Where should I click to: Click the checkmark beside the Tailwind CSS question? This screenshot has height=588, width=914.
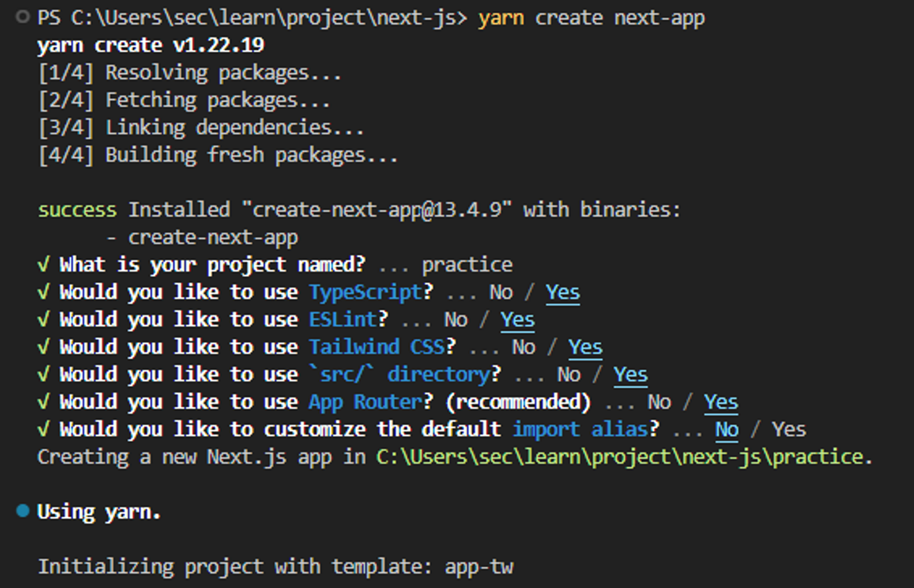pyautogui.click(x=43, y=347)
